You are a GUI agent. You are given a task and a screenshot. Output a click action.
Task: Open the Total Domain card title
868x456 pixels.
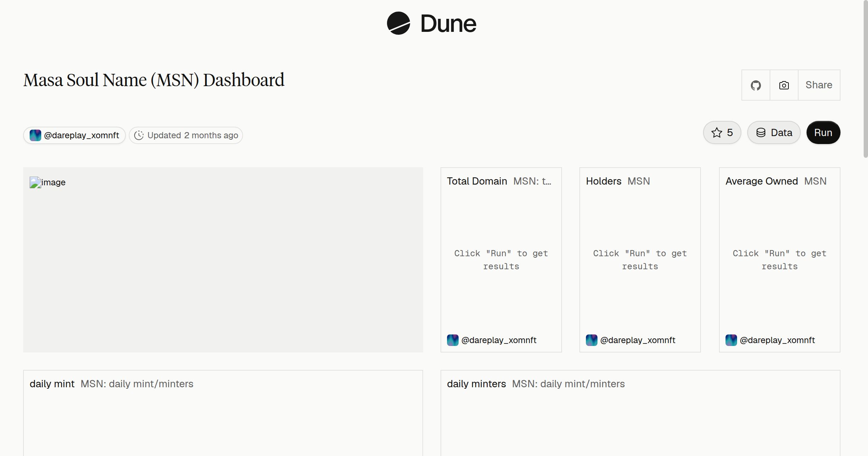coord(477,181)
